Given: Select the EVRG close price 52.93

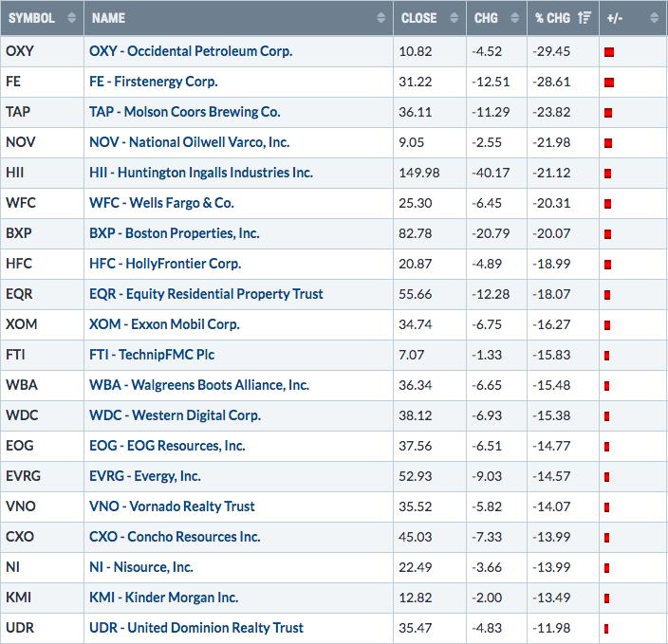Looking at the screenshot, I should (418, 476).
